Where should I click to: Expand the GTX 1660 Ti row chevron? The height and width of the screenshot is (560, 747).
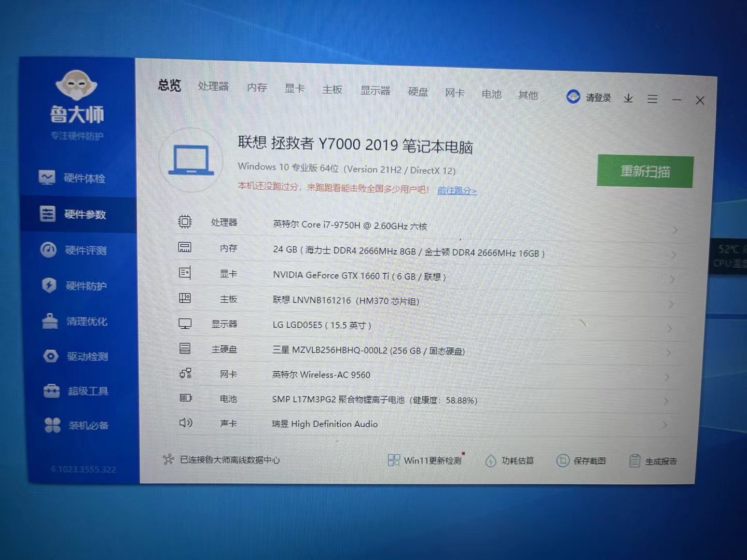[x=672, y=279]
